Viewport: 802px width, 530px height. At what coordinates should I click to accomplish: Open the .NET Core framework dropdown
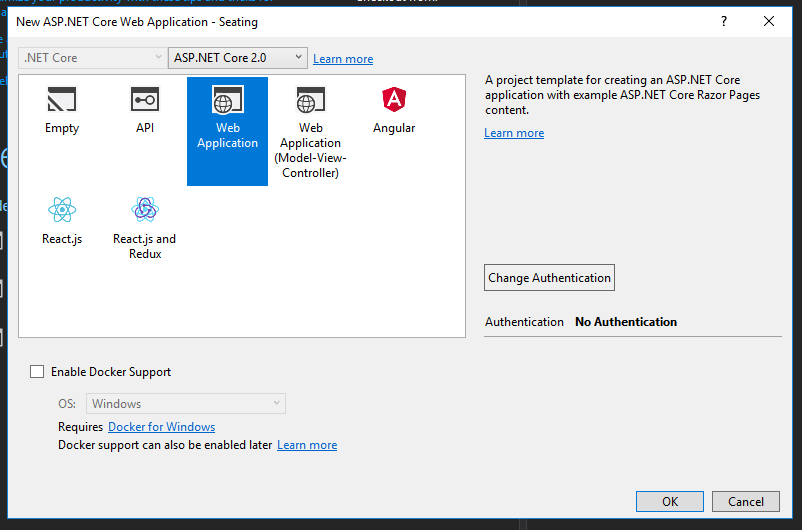[91, 58]
